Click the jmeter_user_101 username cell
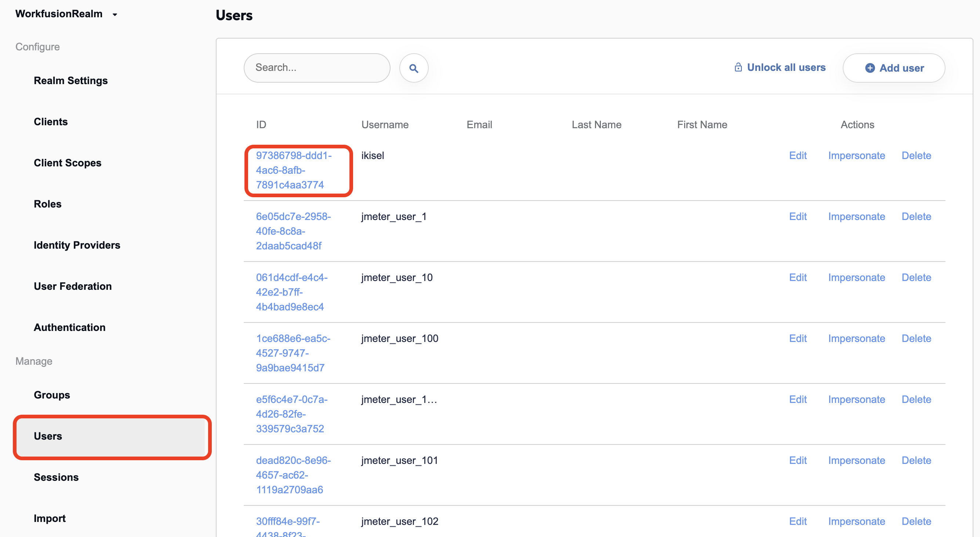 coord(399,460)
